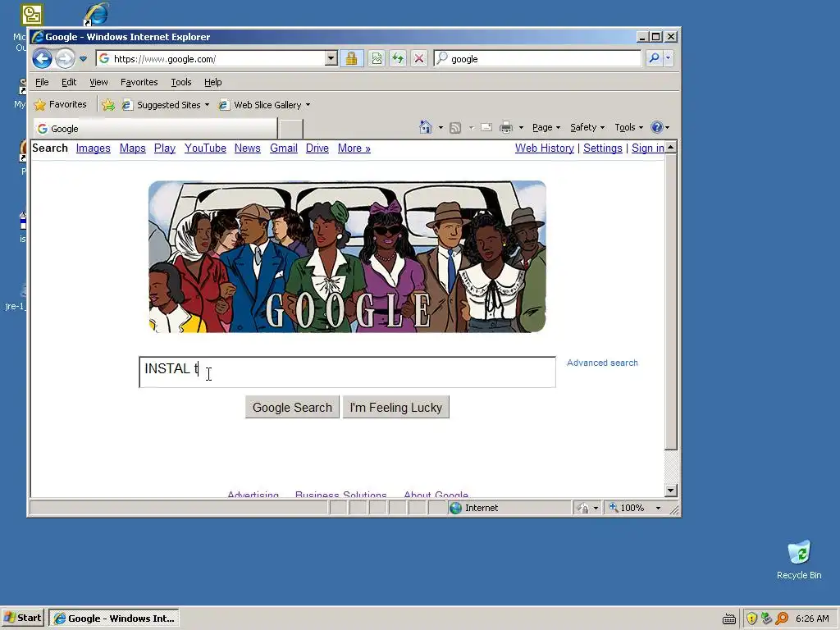Open the Recycle Bin desktop icon
The image size is (840, 630).
coord(799,559)
